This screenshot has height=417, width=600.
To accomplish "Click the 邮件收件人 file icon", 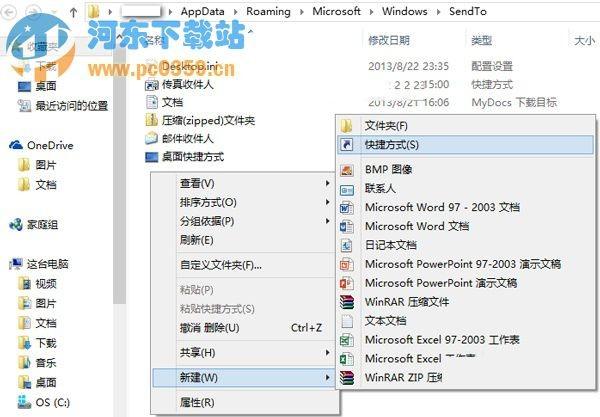I will 152,138.
